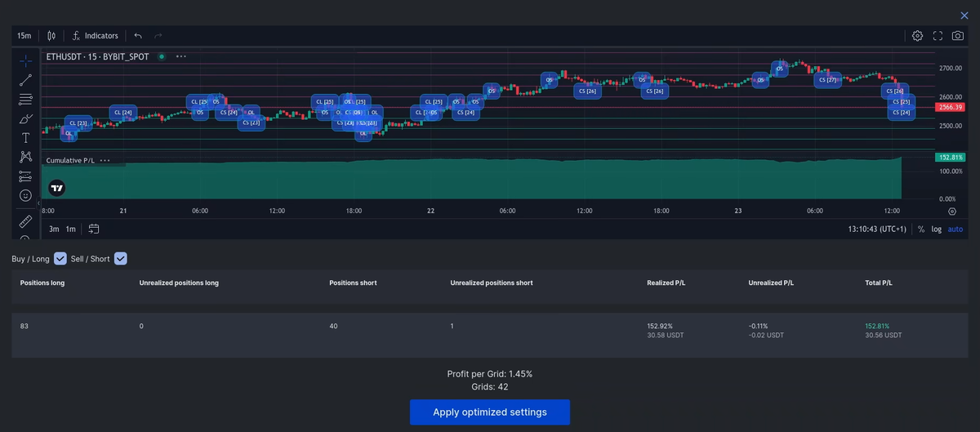Open the forecasting and measurement tools
The height and width of the screenshot is (432, 980).
25,176
